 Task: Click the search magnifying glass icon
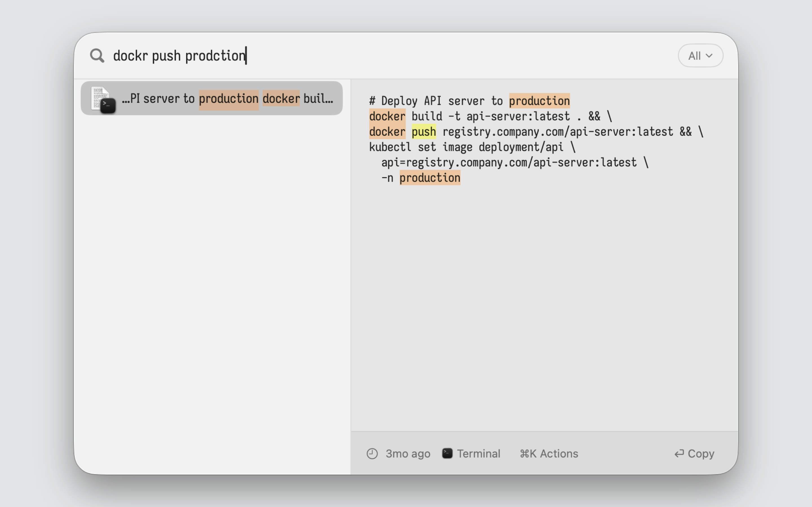[x=97, y=56]
